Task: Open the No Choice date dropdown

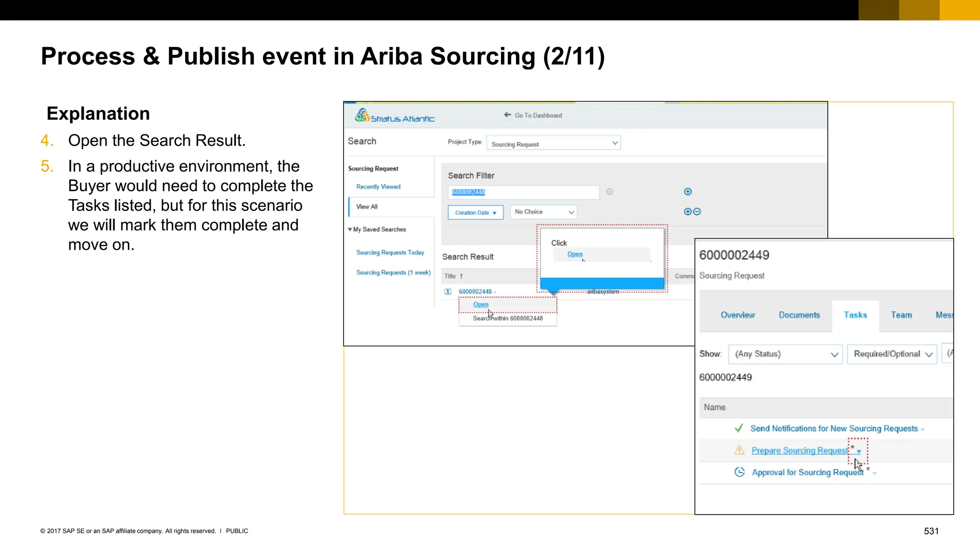Action: coord(544,212)
